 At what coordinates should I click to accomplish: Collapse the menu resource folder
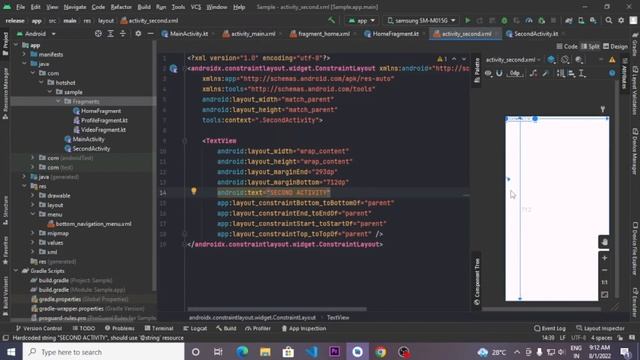coord(33,214)
